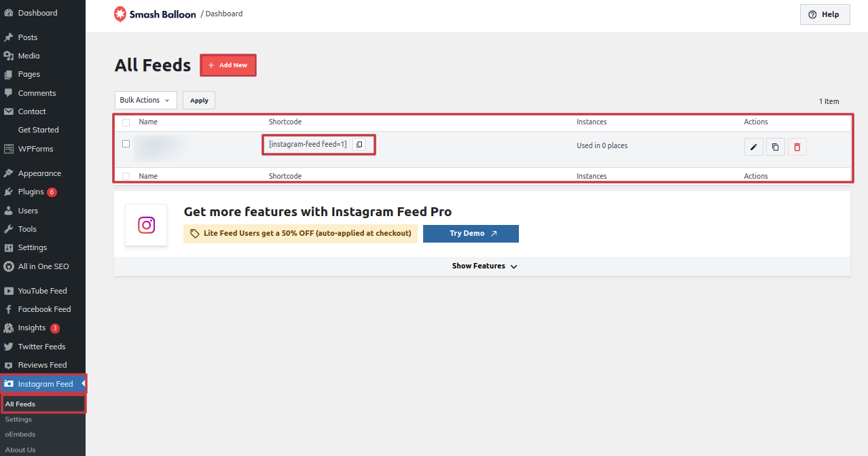Duplicate the feed using the copy icon
This screenshot has height=456, width=868.
coord(776,147)
